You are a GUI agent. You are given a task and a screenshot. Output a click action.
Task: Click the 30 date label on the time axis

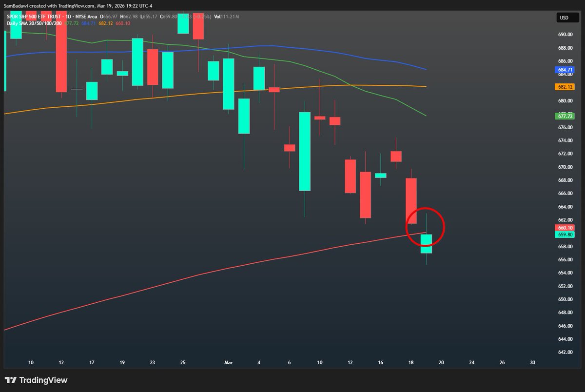[532, 363]
